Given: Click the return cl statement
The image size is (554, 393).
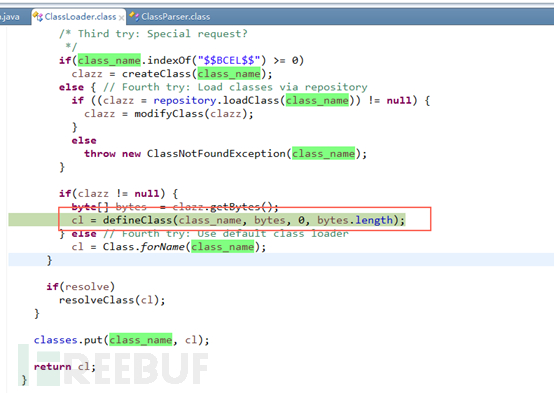Looking at the screenshot, I should coord(65,366).
